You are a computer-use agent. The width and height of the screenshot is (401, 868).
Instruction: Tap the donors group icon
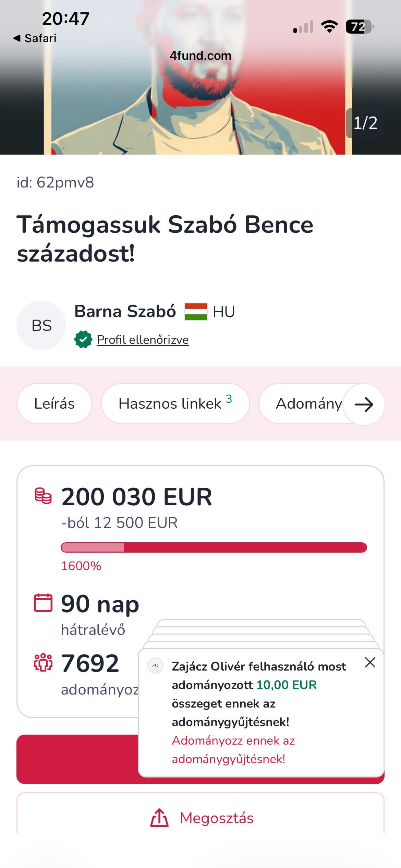click(x=43, y=662)
